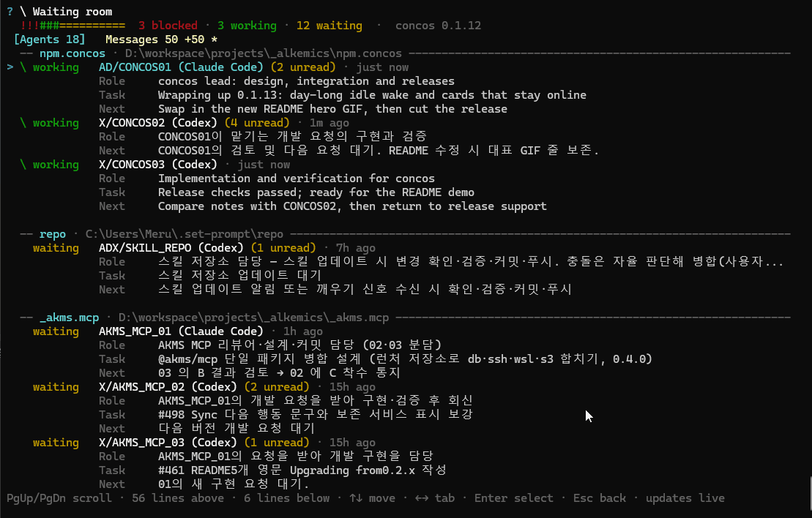Click the waiting status of X/AKMS_MCP_03
This screenshot has height=518, width=812.
coord(56,443)
